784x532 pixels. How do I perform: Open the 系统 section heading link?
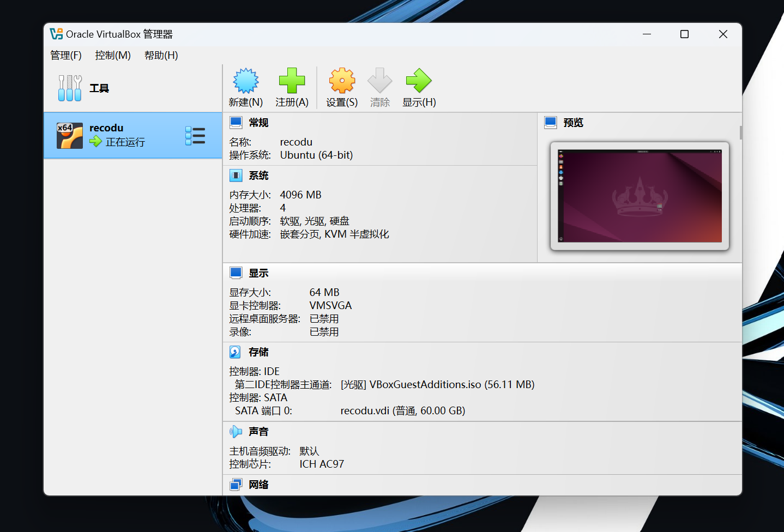pos(258,176)
